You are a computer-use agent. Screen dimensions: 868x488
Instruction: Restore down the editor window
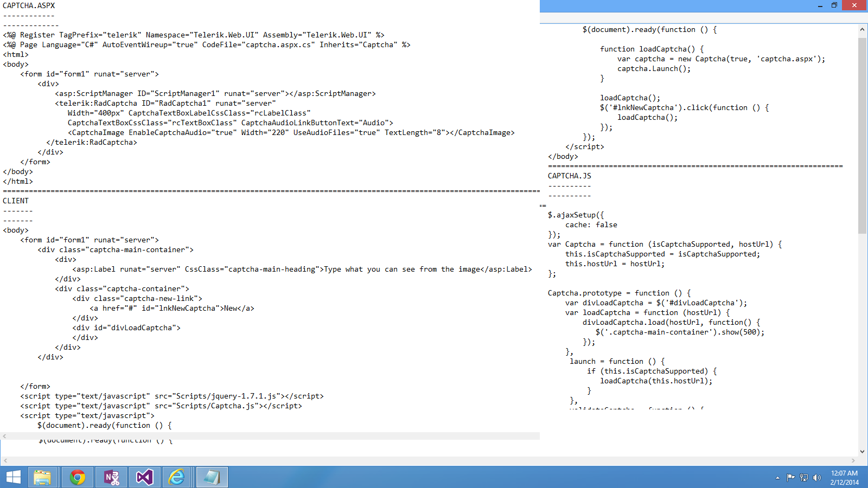pyautogui.click(x=834, y=5)
